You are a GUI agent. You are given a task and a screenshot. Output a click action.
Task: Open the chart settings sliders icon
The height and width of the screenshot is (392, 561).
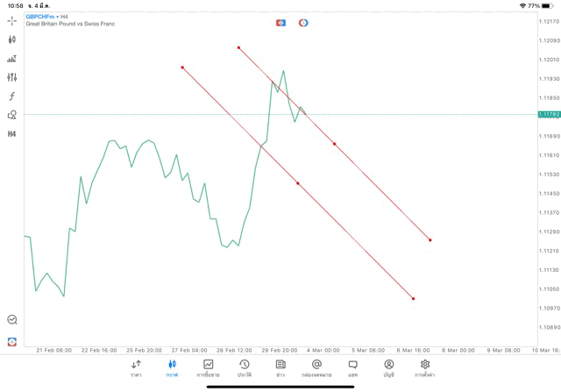point(12,77)
